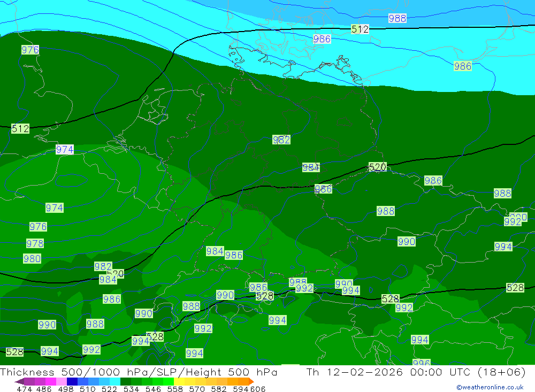Click the 978 isobar label

(x=35, y=243)
